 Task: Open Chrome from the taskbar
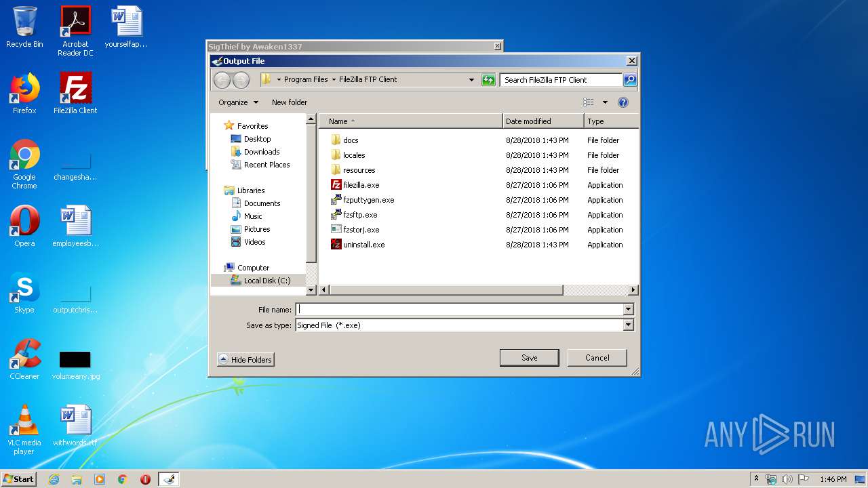click(x=123, y=479)
